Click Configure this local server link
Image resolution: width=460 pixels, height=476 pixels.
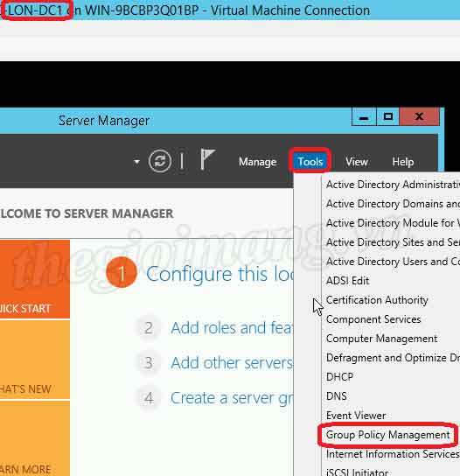[x=220, y=275]
